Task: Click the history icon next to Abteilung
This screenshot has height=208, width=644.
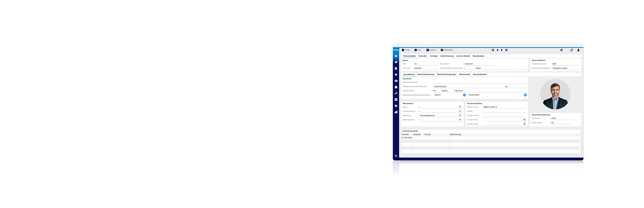Action: coord(460,115)
